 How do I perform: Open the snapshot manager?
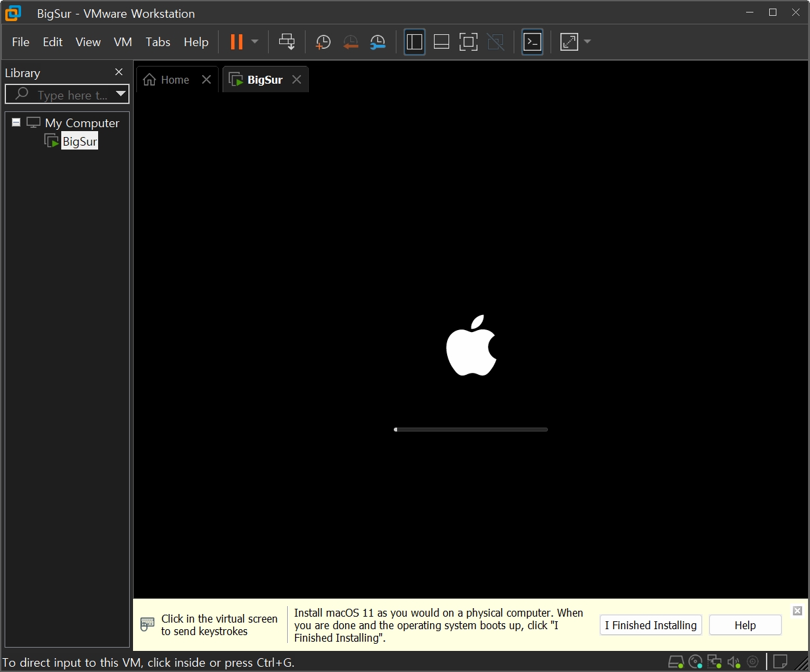378,42
